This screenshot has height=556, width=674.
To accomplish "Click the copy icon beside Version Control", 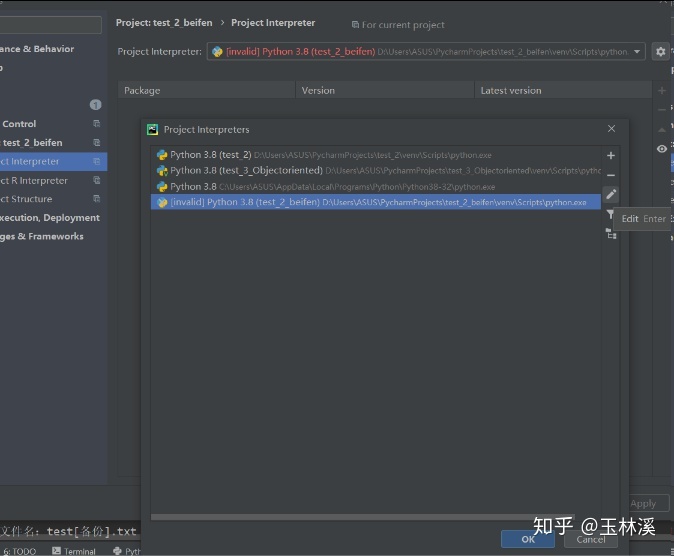I will (96, 124).
